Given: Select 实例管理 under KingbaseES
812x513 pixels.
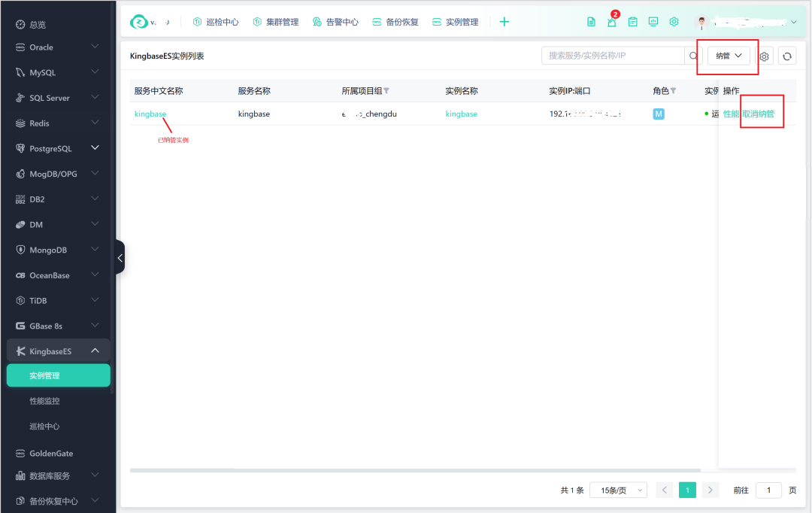Looking at the screenshot, I should point(59,375).
